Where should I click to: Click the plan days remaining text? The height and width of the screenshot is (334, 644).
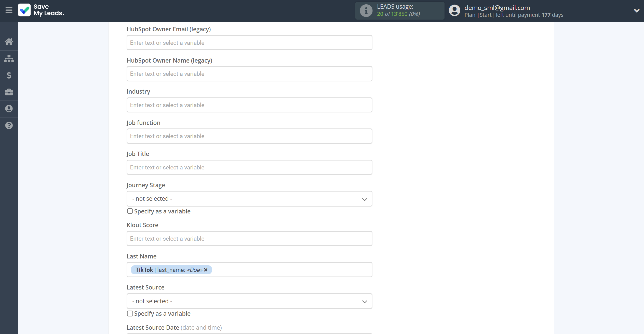pyautogui.click(x=514, y=15)
